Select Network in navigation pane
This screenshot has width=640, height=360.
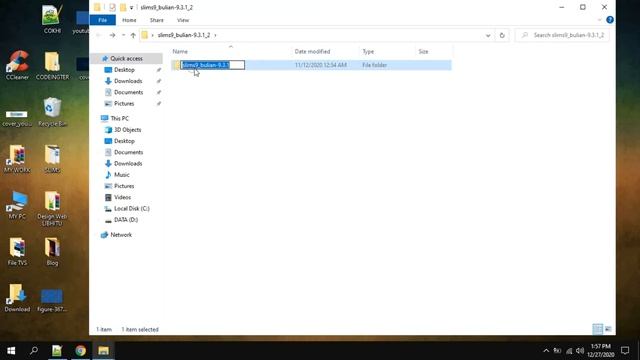[x=121, y=235]
